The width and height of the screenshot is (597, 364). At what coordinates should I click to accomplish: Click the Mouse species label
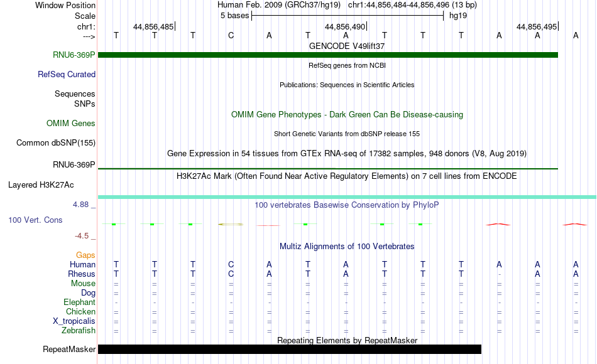[x=83, y=284]
